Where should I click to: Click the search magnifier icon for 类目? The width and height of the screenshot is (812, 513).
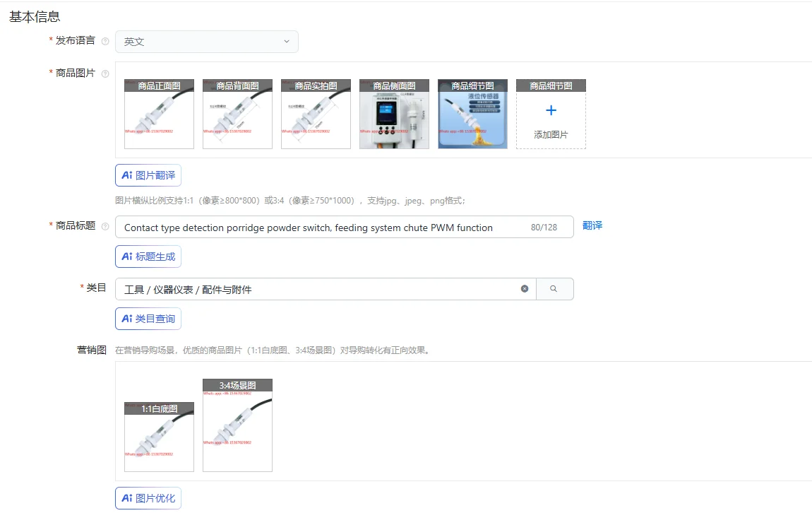click(554, 288)
